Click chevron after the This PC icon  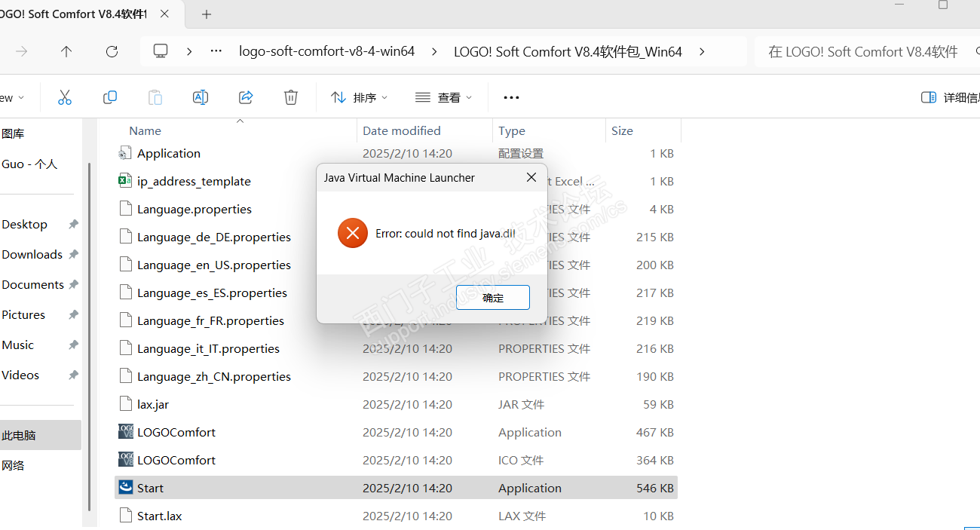point(189,51)
